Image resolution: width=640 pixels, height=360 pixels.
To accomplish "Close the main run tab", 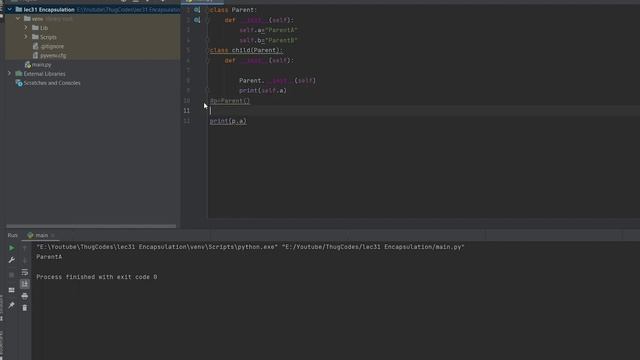I will 53,236.
